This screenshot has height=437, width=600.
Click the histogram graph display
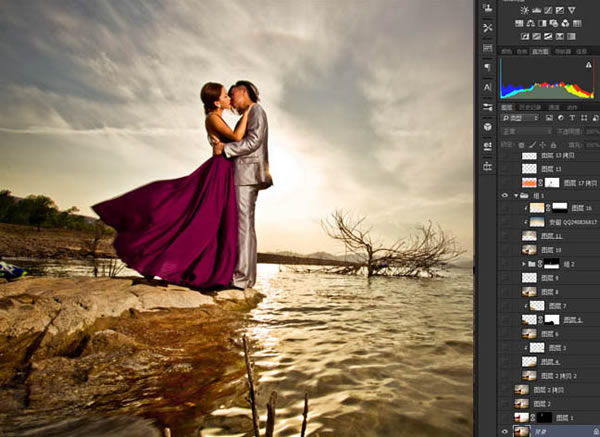tap(546, 79)
